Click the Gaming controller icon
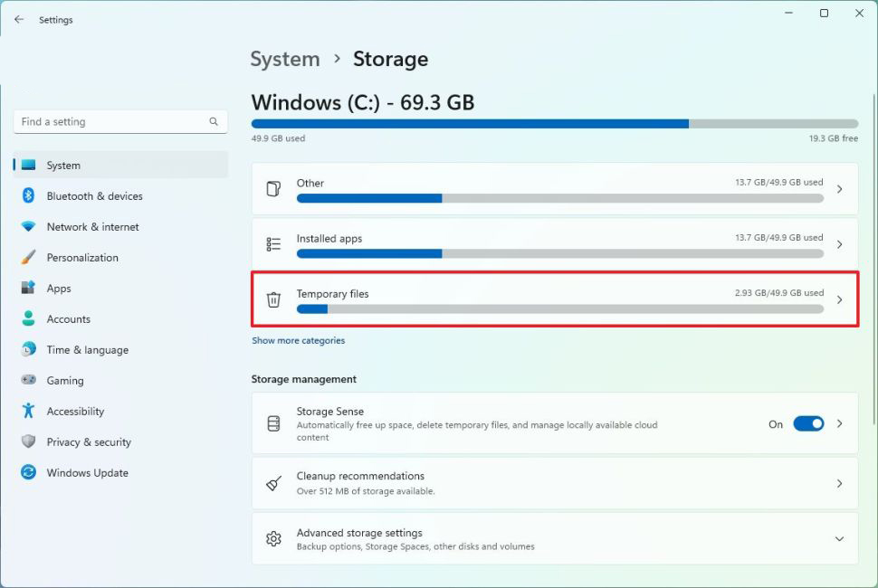Image resolution: width=878 pixels, height=588 pixels. 28,381
